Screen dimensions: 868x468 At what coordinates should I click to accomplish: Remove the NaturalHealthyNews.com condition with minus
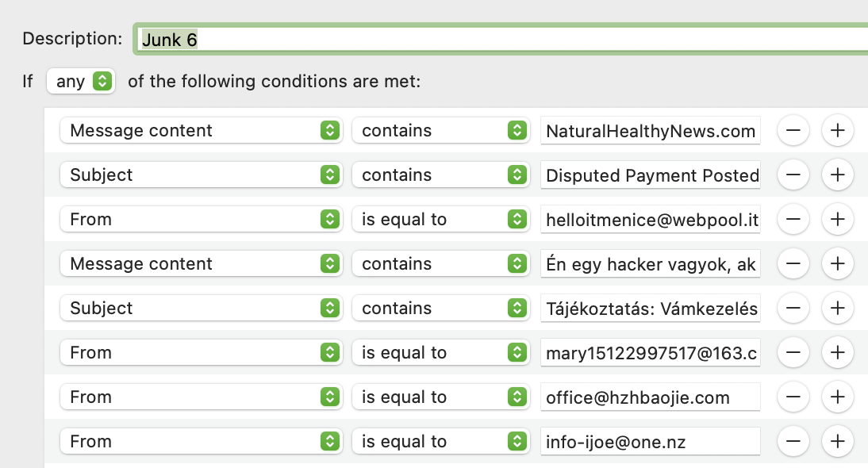click(x=793, y=131)
